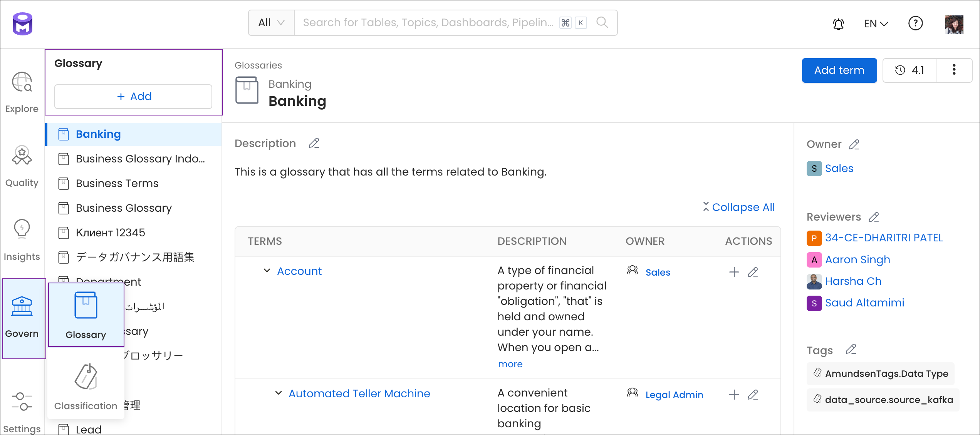Click the OWNER column header
Screen dimensions: 980x435
pos(645,241)
